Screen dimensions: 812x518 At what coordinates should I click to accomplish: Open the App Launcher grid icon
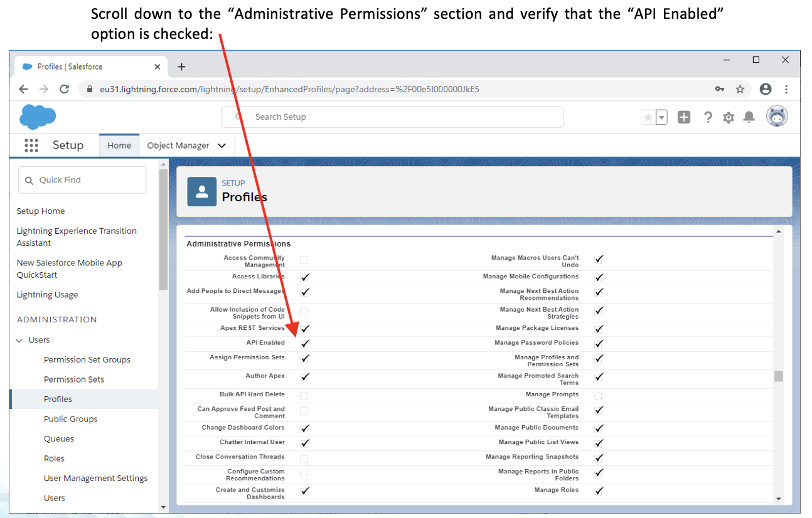pyautogui.click(x=31, y=145)
